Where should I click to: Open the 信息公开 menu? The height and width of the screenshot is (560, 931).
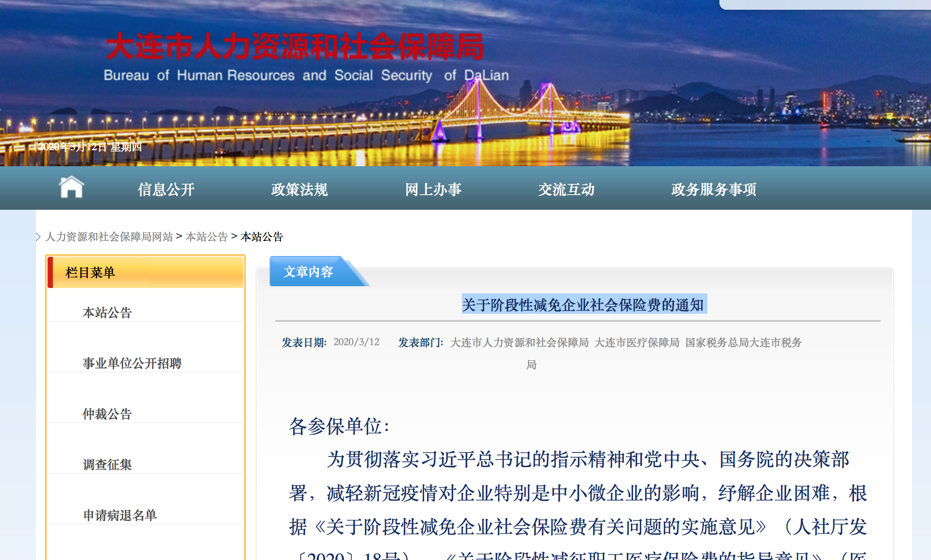166,190
